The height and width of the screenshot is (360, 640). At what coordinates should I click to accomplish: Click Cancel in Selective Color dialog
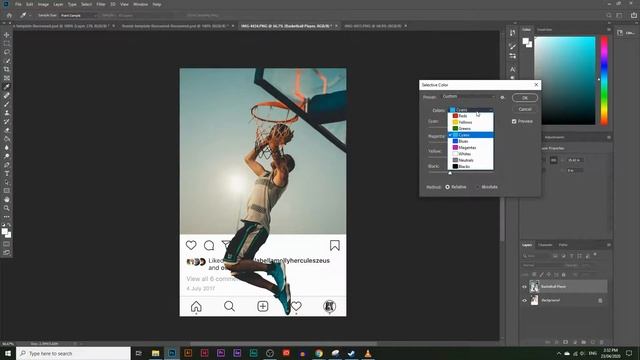tap(525, 109)
